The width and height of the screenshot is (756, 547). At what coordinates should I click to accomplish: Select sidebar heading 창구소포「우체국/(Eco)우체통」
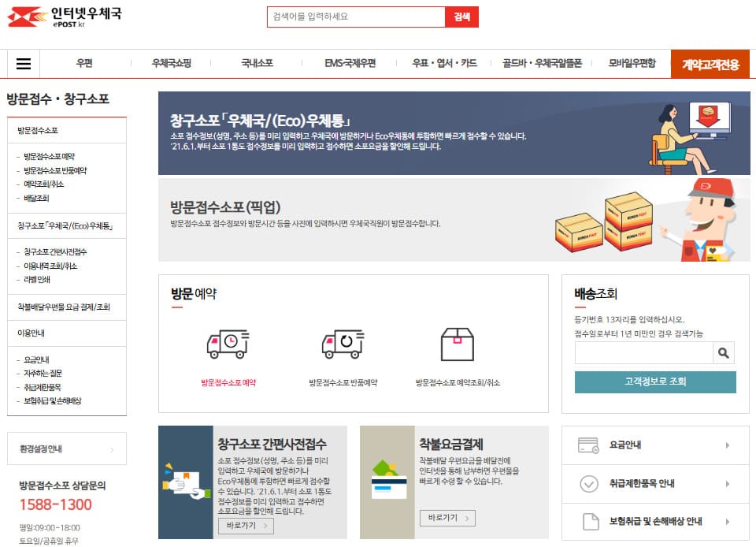(x=65, y=226)
